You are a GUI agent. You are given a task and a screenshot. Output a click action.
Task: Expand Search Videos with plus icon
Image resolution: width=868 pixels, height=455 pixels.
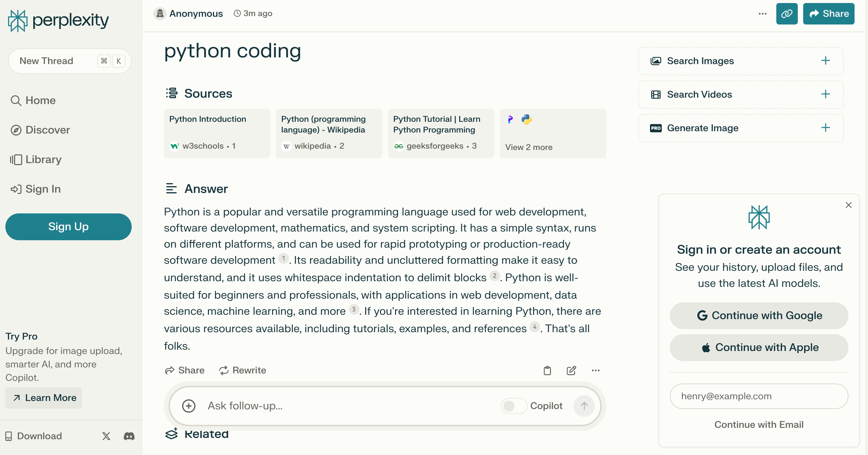[826, 94]
